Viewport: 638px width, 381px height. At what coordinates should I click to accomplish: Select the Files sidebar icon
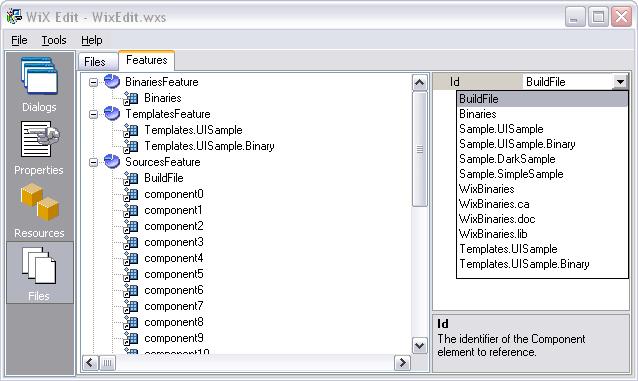point(39,273)
